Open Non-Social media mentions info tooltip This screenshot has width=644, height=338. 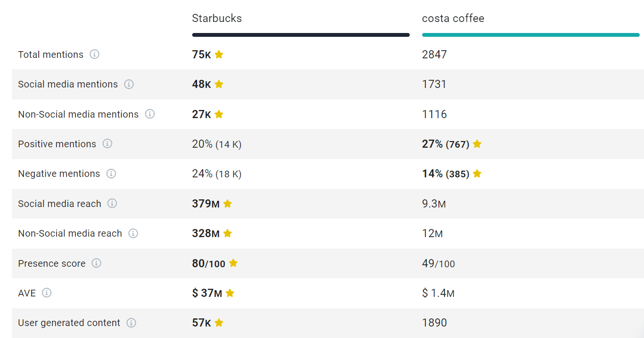pos(150,114)
